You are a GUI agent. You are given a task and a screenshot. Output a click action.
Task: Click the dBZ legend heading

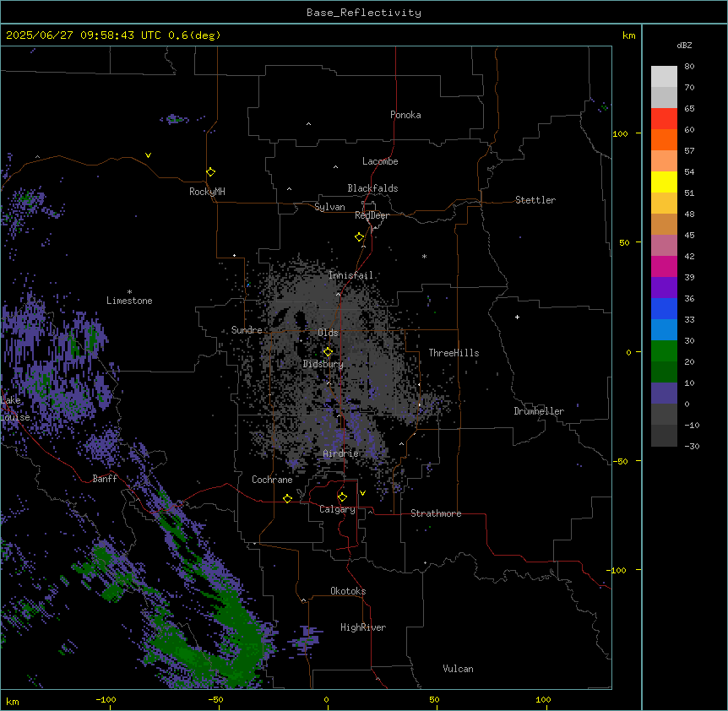684,46
